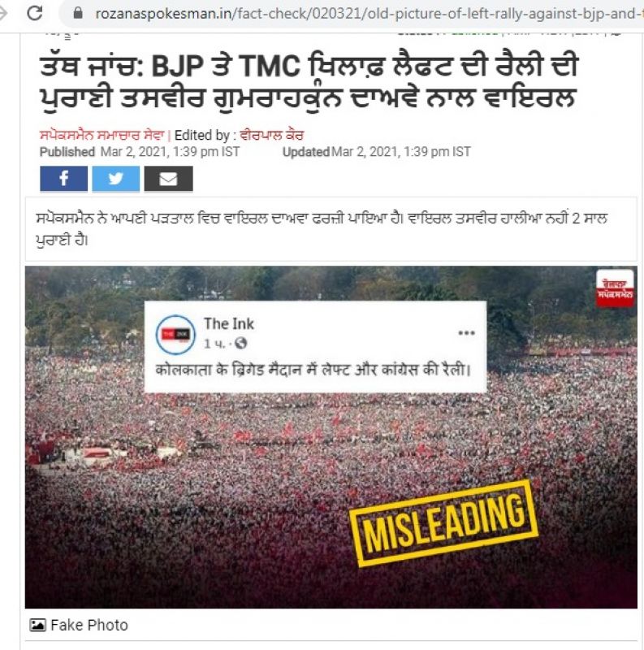Open the three-dots post options menu
Image resolution: width=644 pixels, height=650 pixels.
click(x=466, y=333)
